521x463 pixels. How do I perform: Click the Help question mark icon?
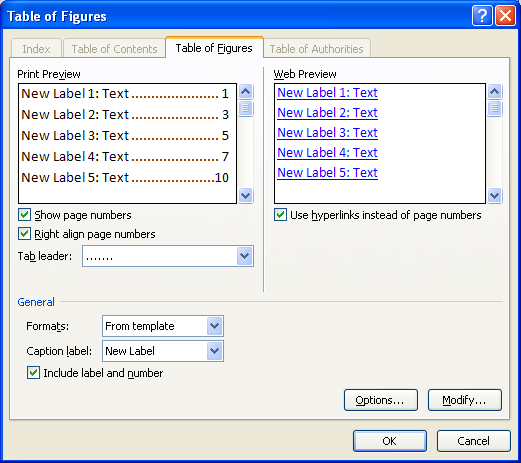pos(482,16)
